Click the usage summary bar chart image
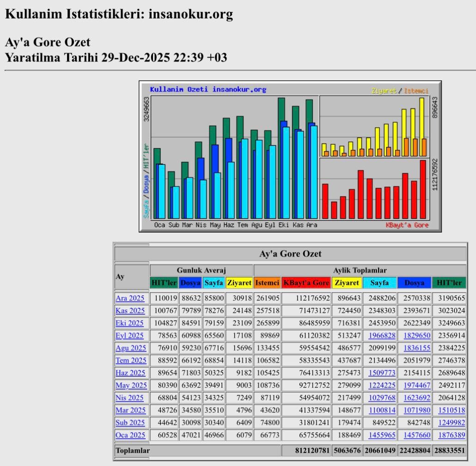This screenshot has height=466, width=476. [290, 156]
